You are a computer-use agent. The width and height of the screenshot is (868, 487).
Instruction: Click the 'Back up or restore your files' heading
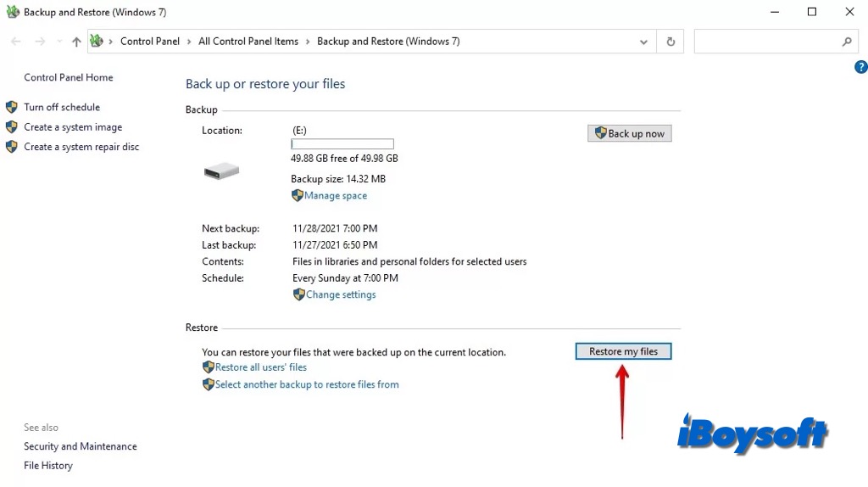[x=265, y=84]
